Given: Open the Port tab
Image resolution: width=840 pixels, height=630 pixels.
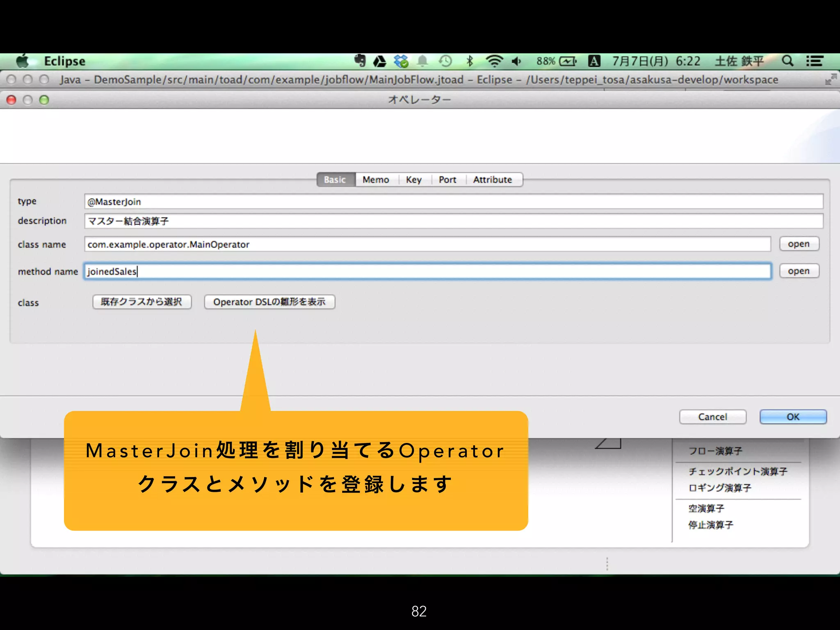Looking at the screenshot, I should [x=447, y=180].
